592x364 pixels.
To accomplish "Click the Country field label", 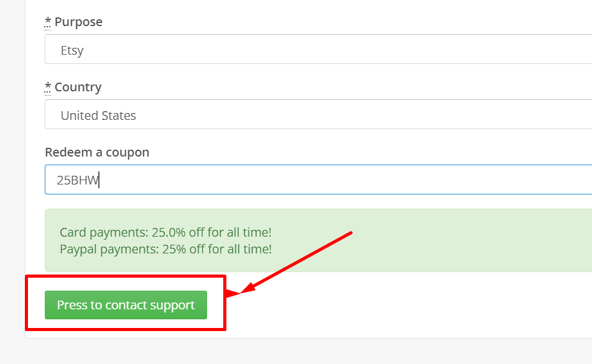I will 78,87.
